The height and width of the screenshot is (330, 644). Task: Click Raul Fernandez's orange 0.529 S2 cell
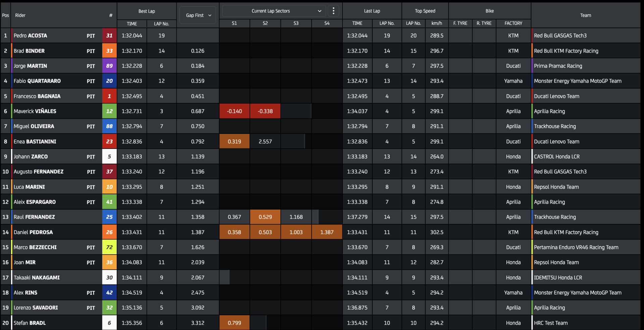tap(265, 217)
